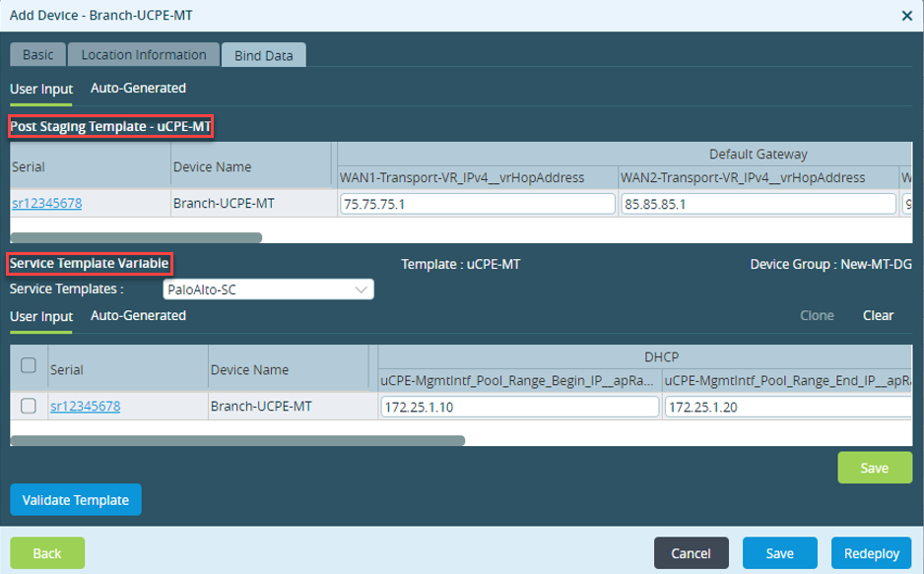This screenshot has width=924, height=574.
Task: Open the PaloAlto-SC service templates dropdown
Action: pyautogui.click(x=268, y=289)
